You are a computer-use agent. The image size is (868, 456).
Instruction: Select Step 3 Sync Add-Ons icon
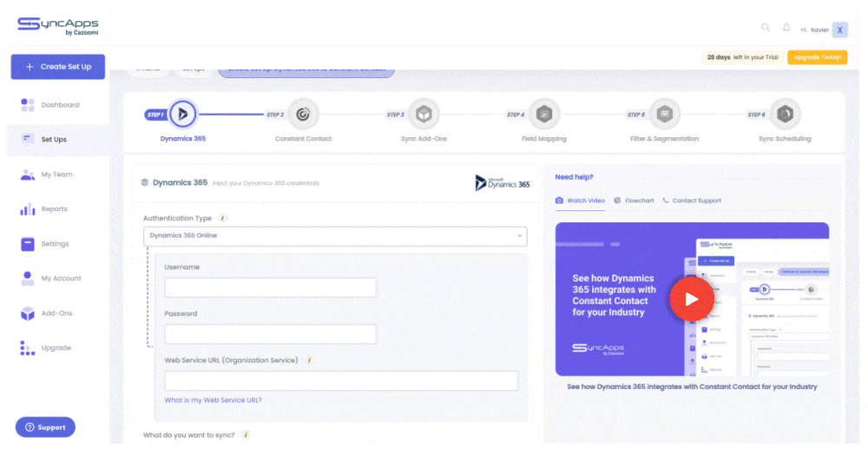click(424, 114)
